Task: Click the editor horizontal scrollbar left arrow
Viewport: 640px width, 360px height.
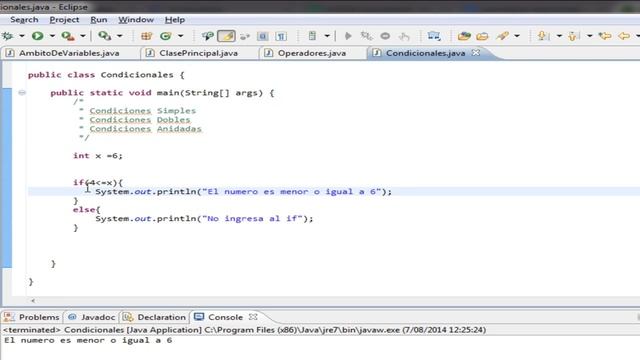Action: 33,301
